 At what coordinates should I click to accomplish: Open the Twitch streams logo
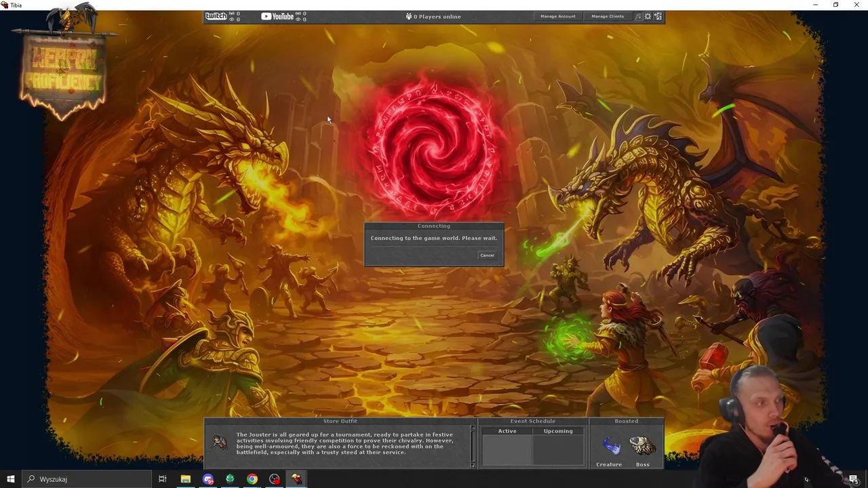[216, 16]
